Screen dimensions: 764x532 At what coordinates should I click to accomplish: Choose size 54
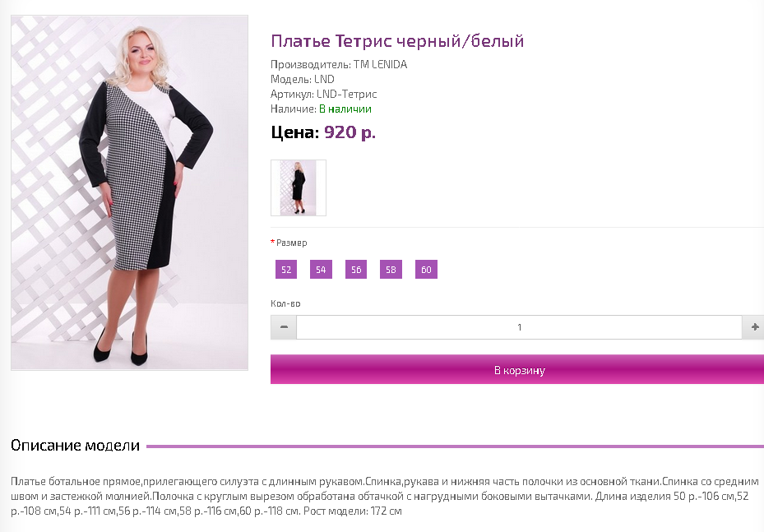[321, 270]
